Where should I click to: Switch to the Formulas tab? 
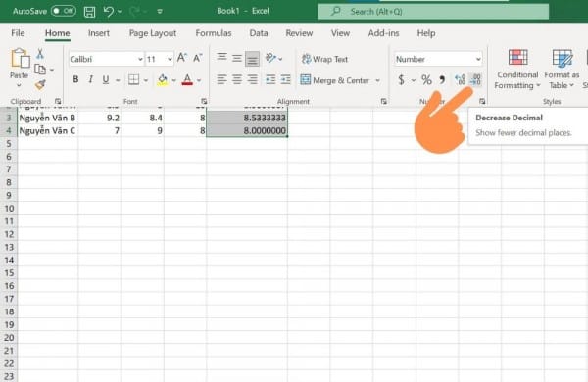[214, 33]
